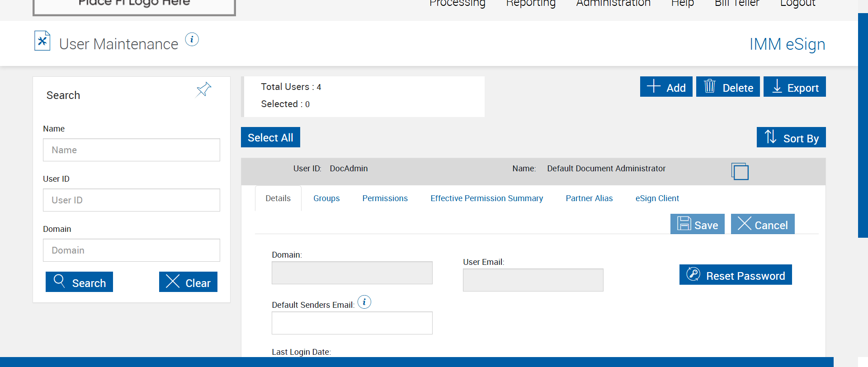868x367 pixels.
Task: Switch to the Details tab
Action: [x=278, y=198]
